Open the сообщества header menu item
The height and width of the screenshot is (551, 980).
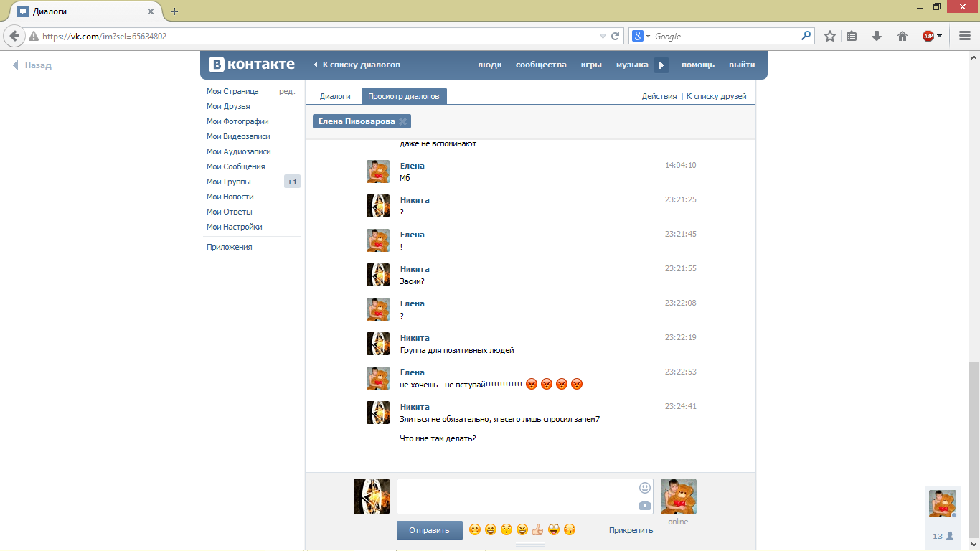541,65
